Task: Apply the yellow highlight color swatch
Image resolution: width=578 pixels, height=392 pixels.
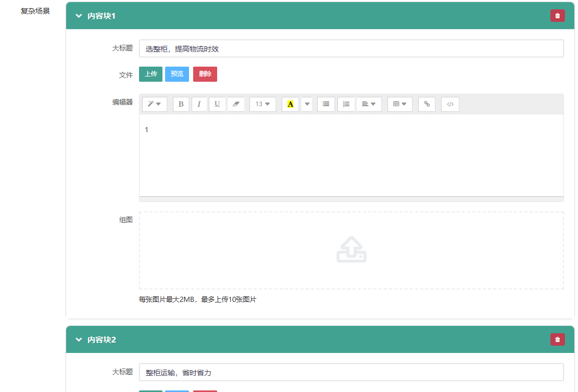Action: [290, 104]
